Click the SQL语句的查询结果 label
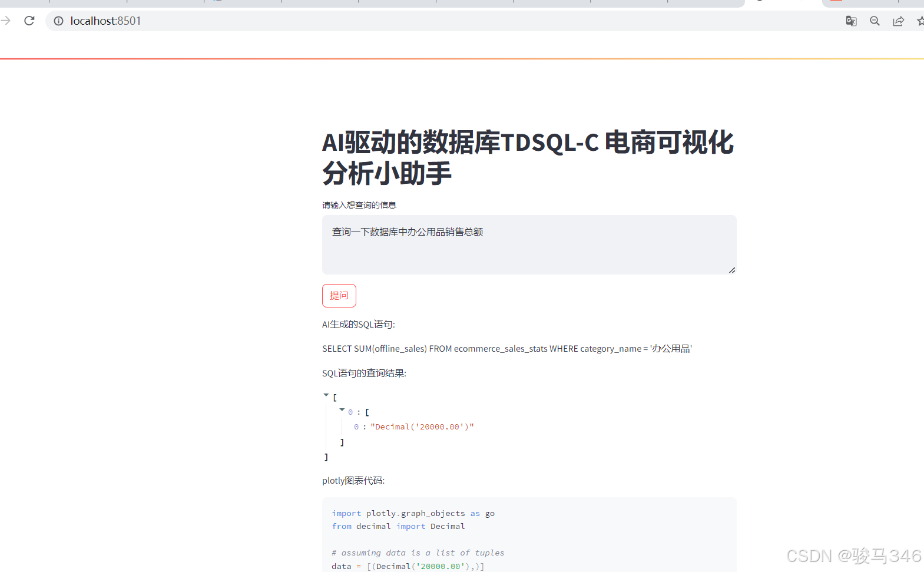924x572 pixels. coord(364,373)
